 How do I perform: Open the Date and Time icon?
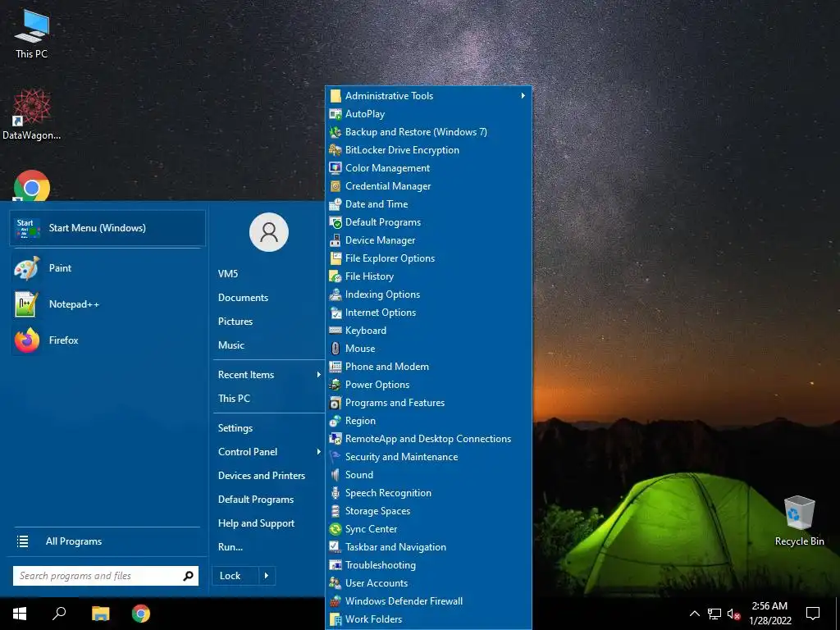[x=336, y=204]
